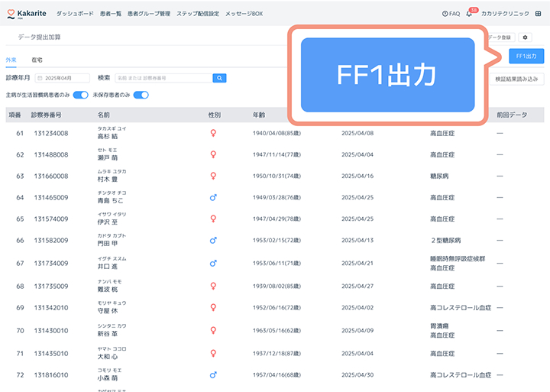
Task: Click 睡眠時無呼吸症候群 diagnosis text
Action: (458, 258)
